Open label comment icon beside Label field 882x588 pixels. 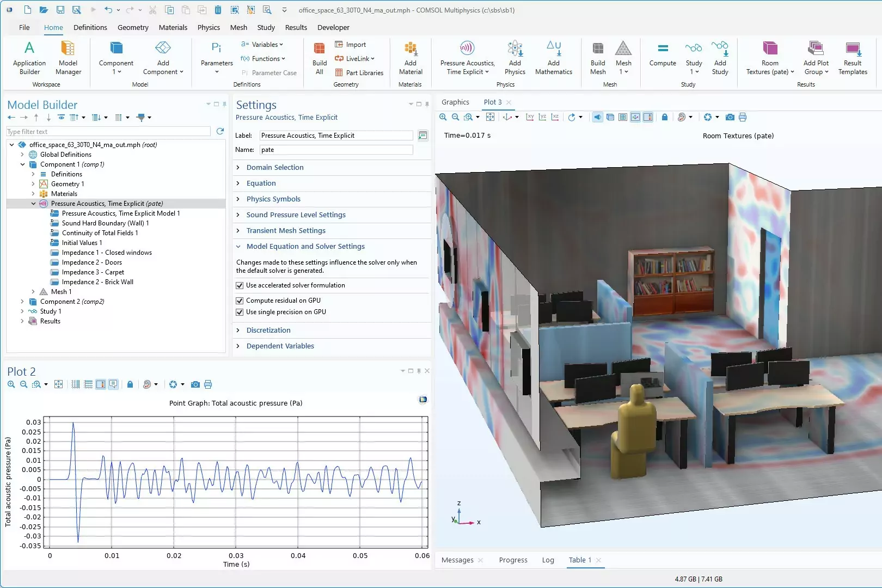point(422,136)
